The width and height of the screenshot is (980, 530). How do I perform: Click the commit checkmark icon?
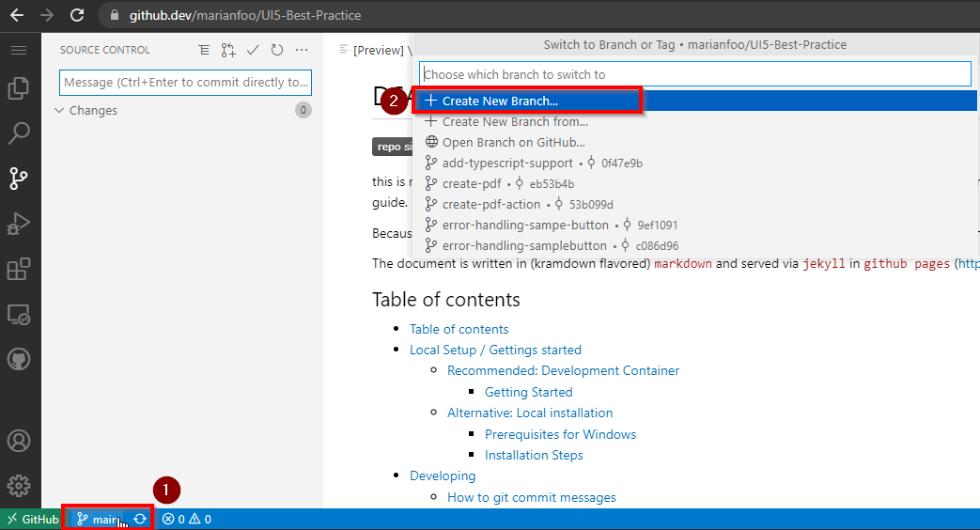(253, 50)
